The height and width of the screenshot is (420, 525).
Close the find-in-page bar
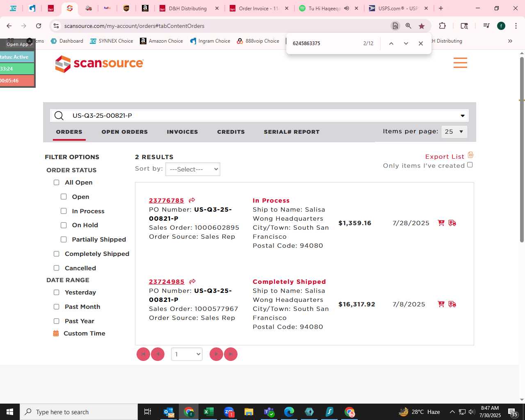(x=421, y=43)
